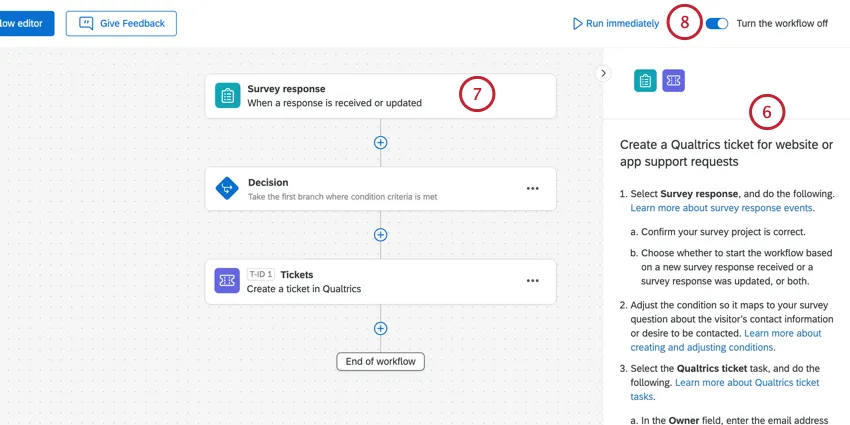Open options menu for Decision card

[533, 188]
